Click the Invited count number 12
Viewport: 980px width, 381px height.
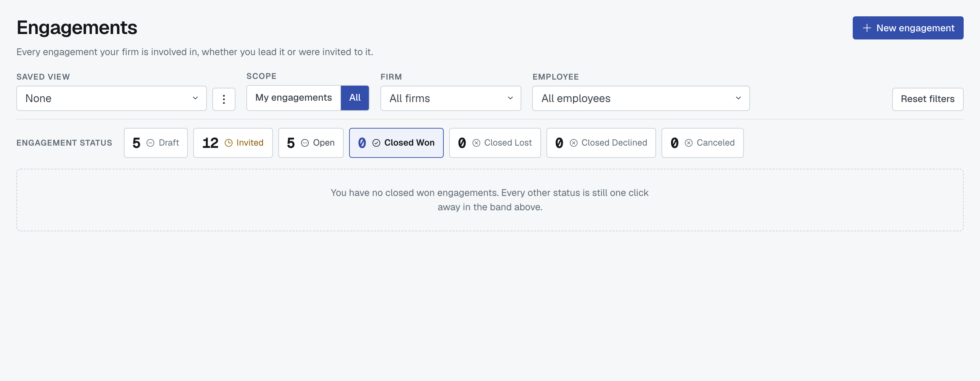(210, 143)
